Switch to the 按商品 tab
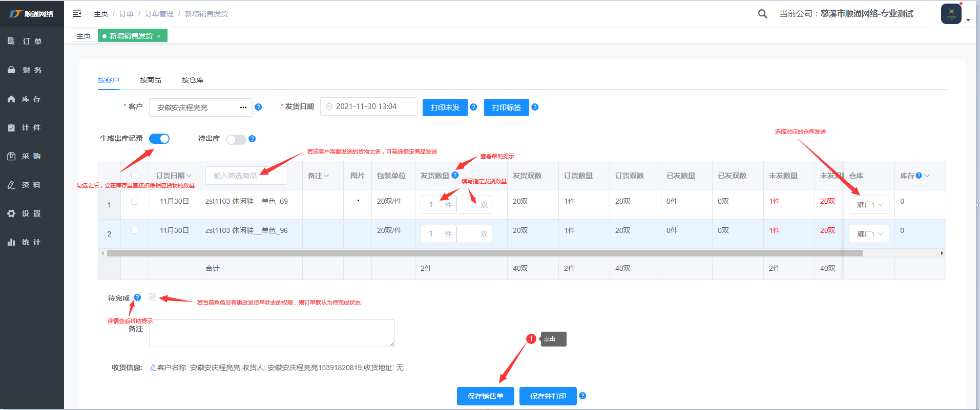 coord(150,80)
